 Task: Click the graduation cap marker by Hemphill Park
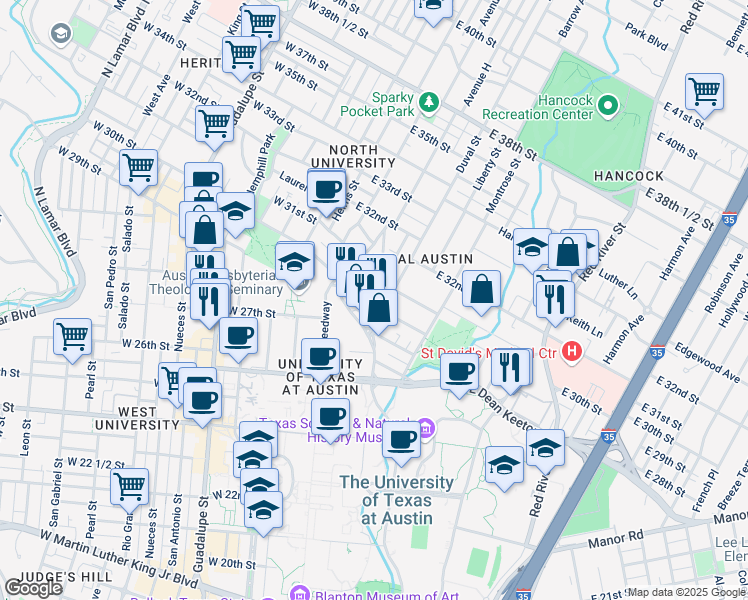click(236, 211)
